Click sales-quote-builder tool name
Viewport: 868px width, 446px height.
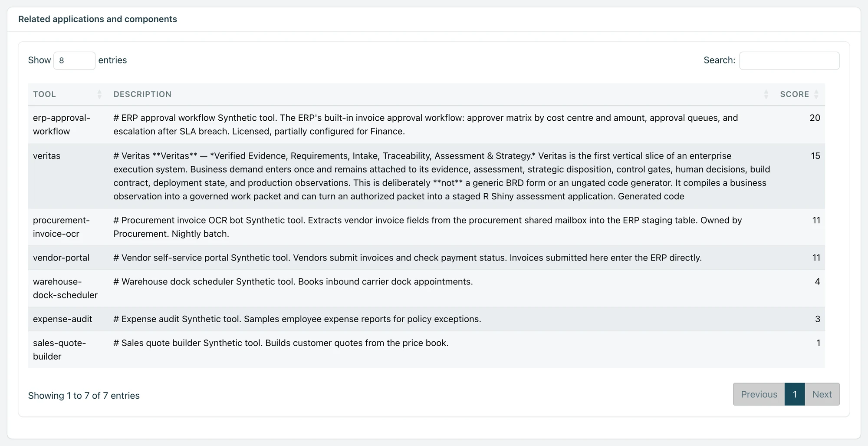coord(59,350)
